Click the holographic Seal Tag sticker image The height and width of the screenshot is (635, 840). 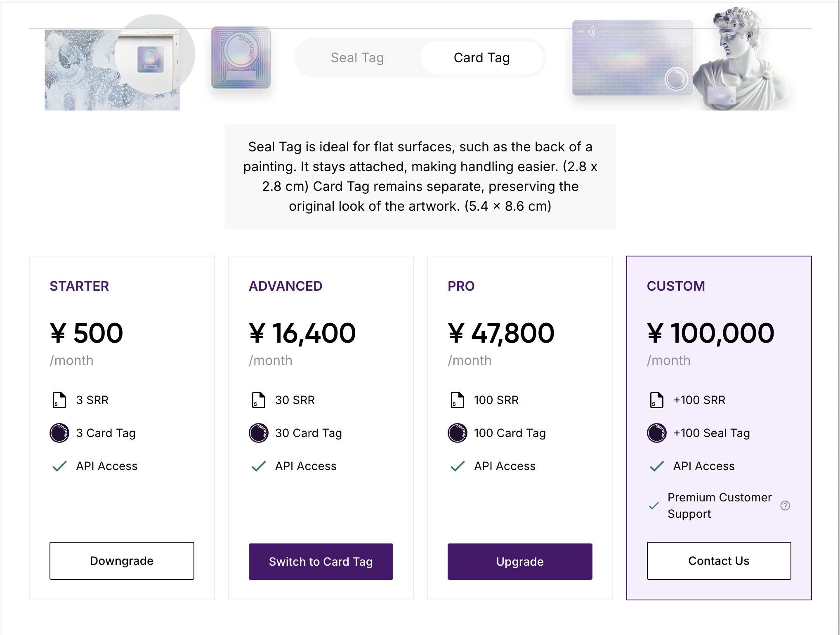coord(241,58)
